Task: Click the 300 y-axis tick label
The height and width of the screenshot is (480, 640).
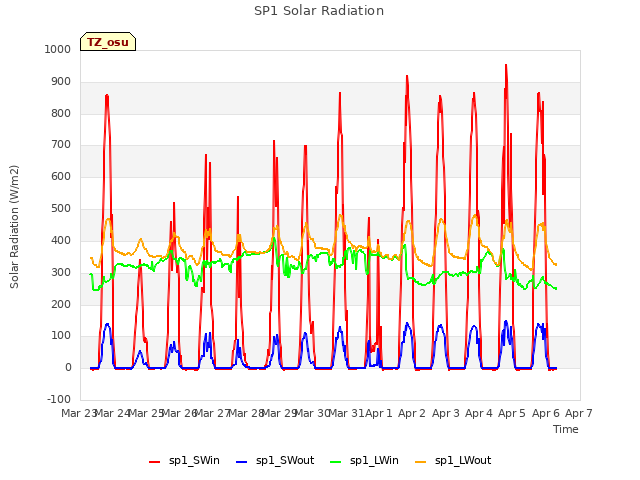Action: (60, 272)
